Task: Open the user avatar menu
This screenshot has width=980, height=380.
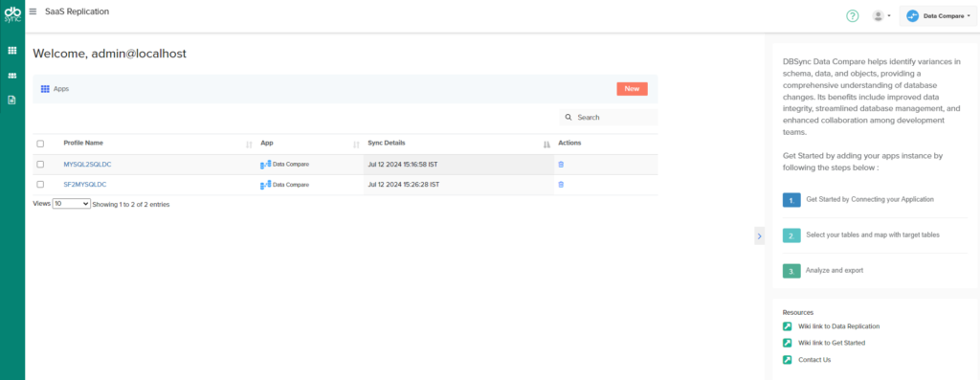Action: click(881, 16)
